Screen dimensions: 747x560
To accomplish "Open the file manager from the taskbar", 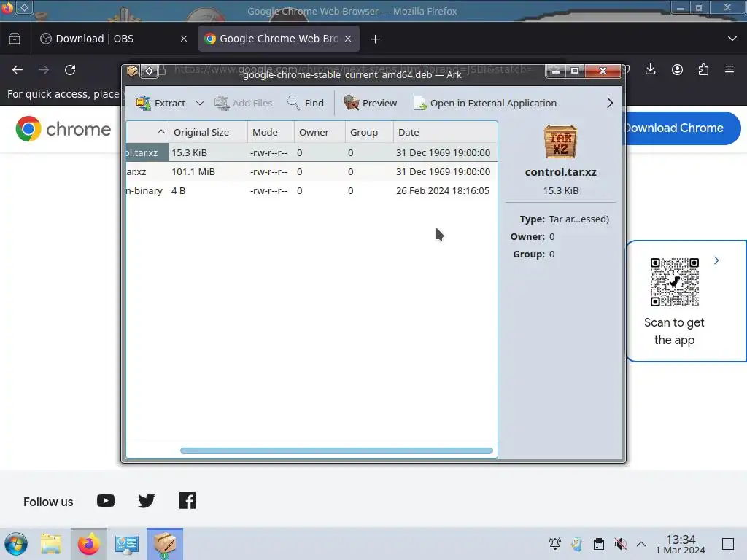I will [x=51, y=544].
